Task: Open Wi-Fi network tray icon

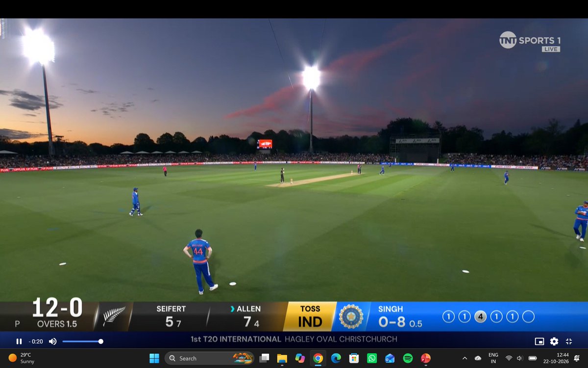Action: click(509, 358)
